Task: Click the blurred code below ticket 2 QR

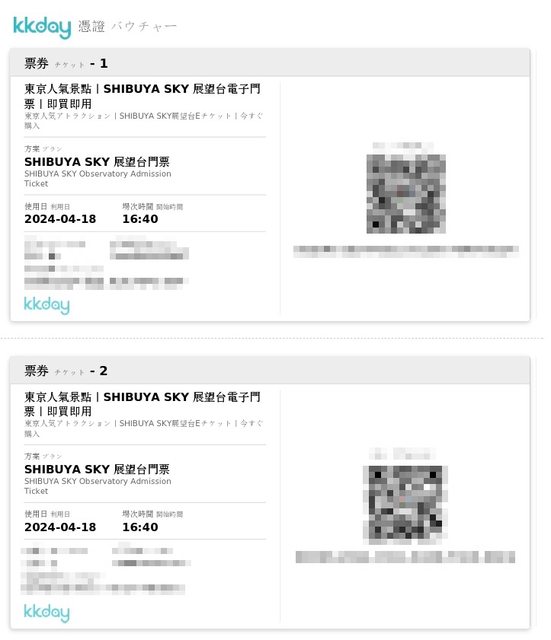Action: [x=405, y=557]
